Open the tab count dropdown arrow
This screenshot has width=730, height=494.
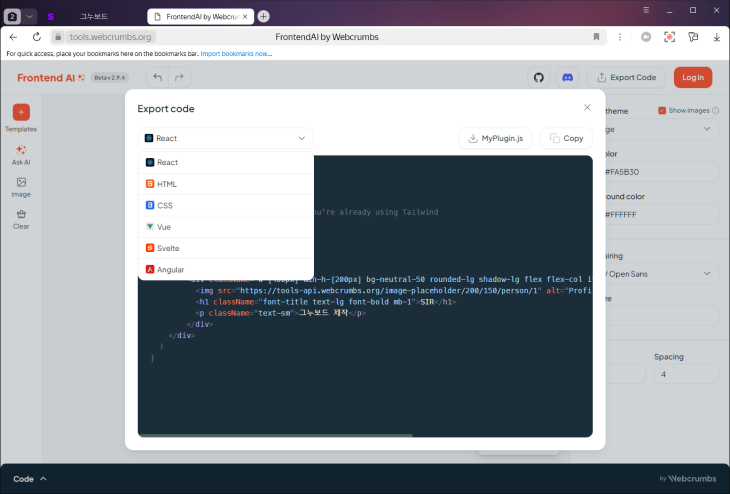[29, 16]
